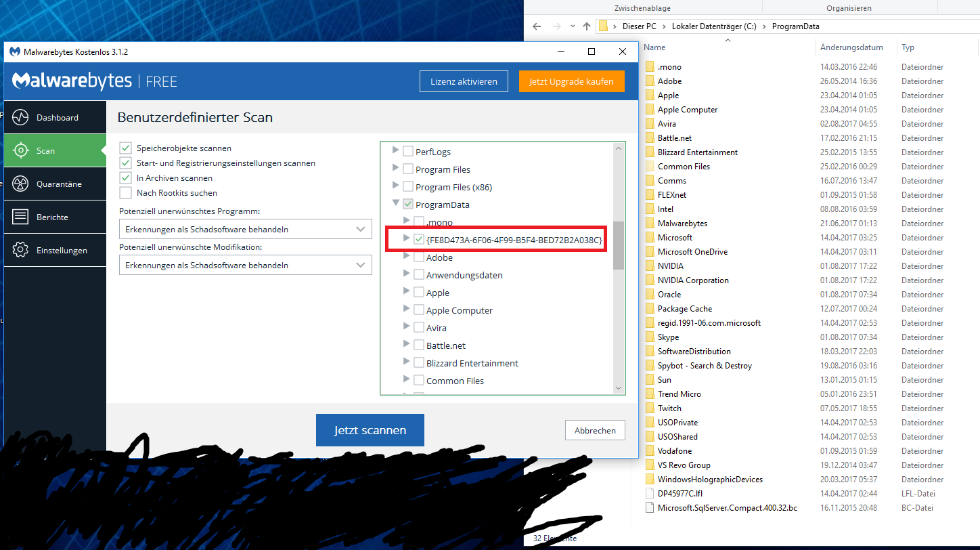Uncheck the {FE8D473A-6F06...} folder checkbox
980x550 pixels.
point(419,239)
